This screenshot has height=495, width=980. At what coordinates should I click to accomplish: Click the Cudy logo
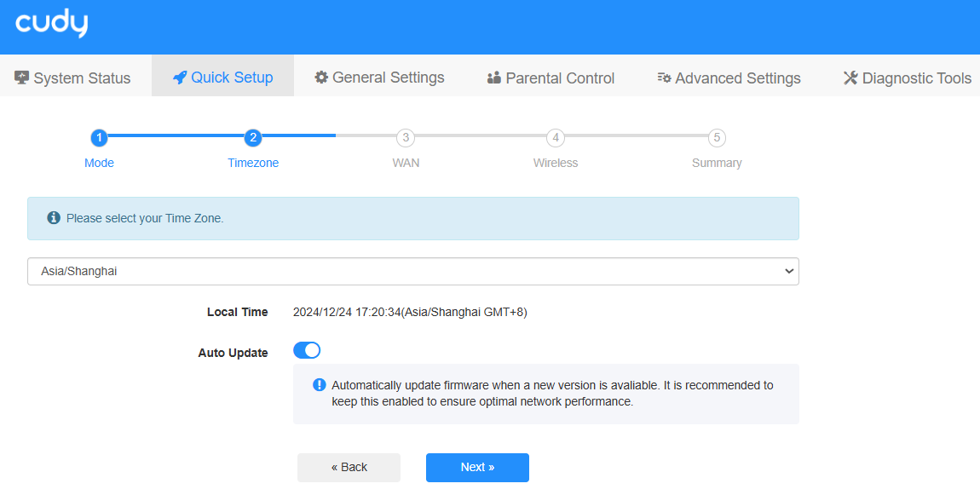(x=51, y=25)
